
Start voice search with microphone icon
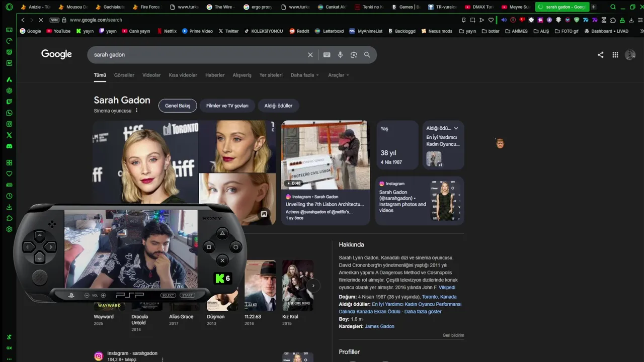pyautogui.click(x=340, y=55)
